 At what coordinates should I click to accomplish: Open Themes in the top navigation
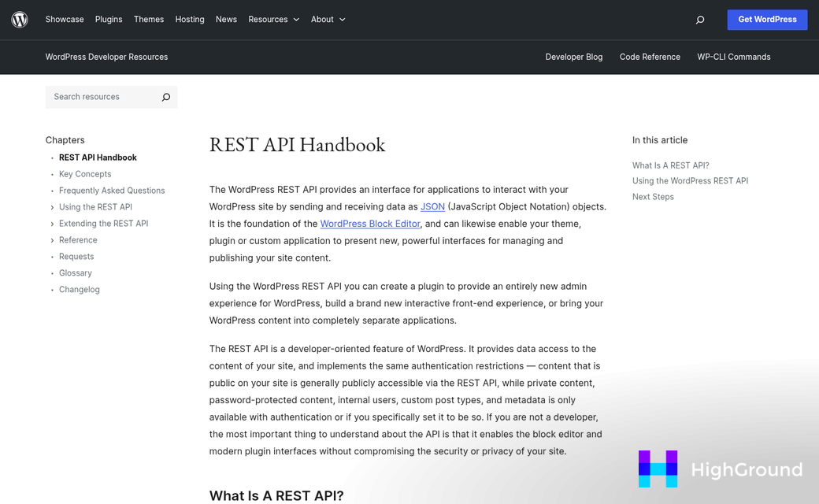click(x=149, y=20)
